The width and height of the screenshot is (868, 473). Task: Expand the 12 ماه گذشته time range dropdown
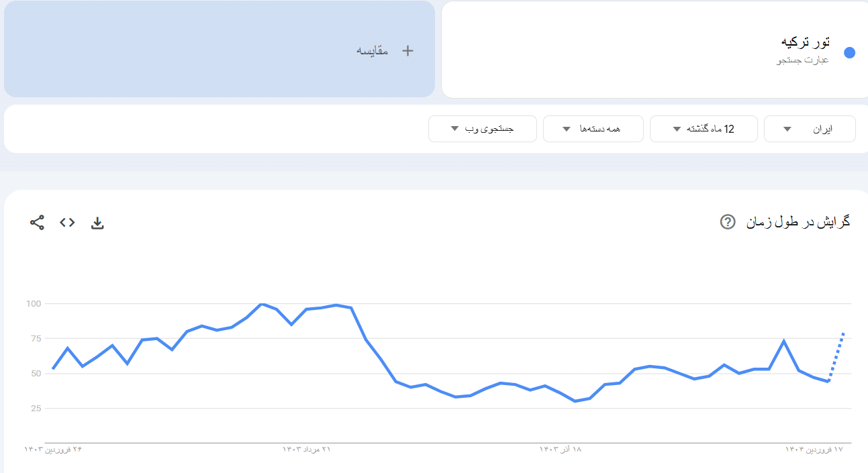click(x=703, y=129)
